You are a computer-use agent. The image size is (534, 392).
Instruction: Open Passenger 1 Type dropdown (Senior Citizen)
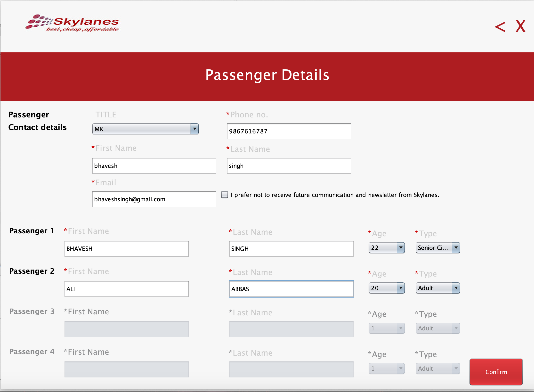pyautogui.click(x=438, y=248)
